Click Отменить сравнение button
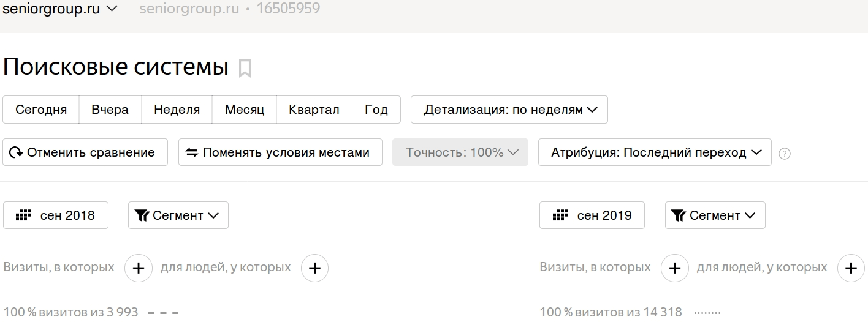The width and height of the screenshot is (868, 322). pos(85,152)
